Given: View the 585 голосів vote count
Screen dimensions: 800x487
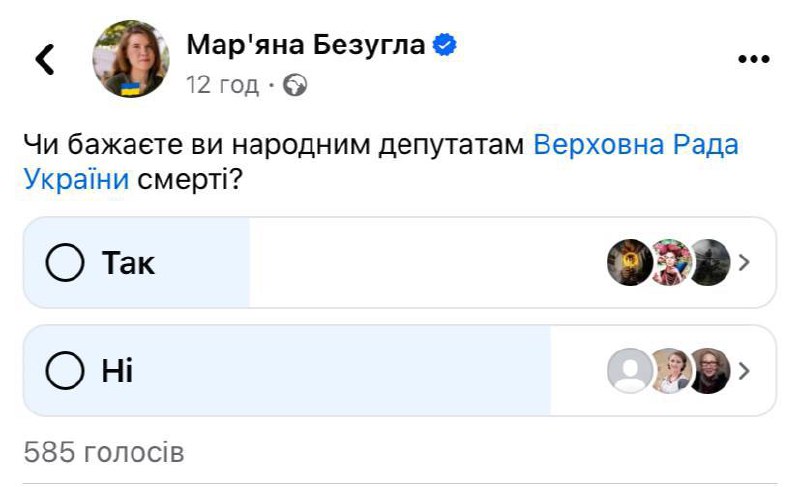Looking at the screenshot, I should tap(104, 452).
